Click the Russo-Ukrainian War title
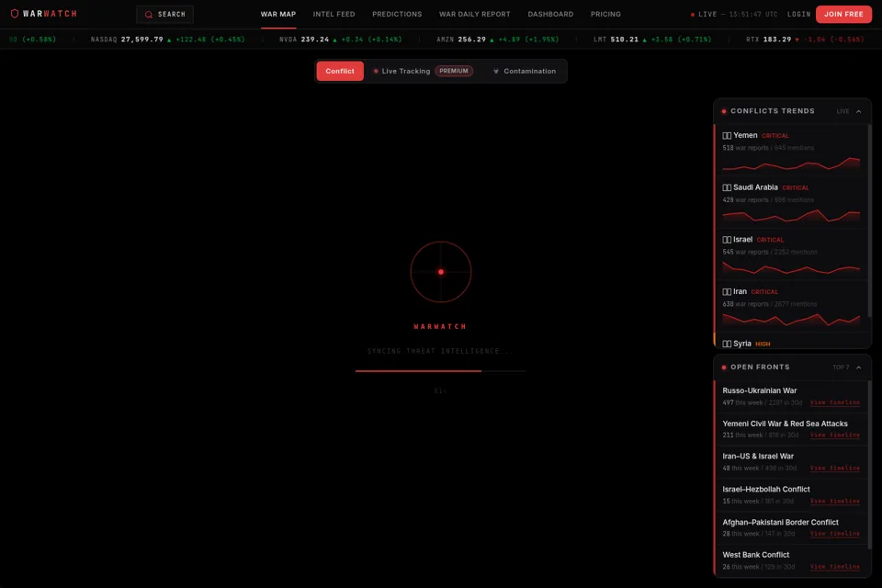This screenshot has width=882, height=588. (x=760, y=390)
